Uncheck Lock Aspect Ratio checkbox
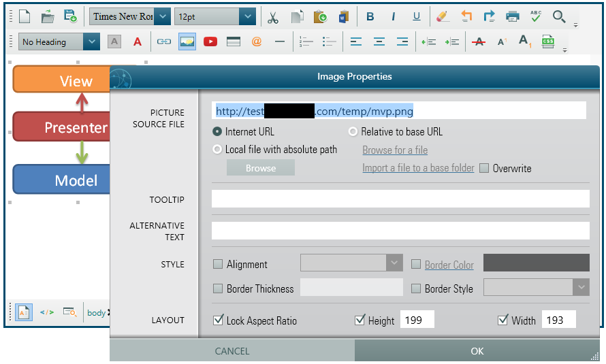The height and width of the screenshot is (364, 606). pyautogui.click(x=219, y=320)
